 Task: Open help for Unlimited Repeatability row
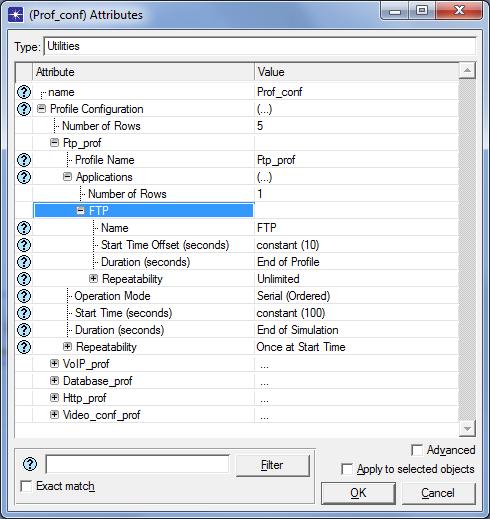24,279
